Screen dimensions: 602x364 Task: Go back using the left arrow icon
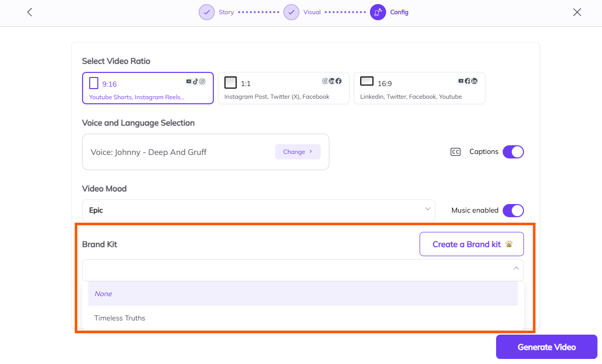point(29,12)
